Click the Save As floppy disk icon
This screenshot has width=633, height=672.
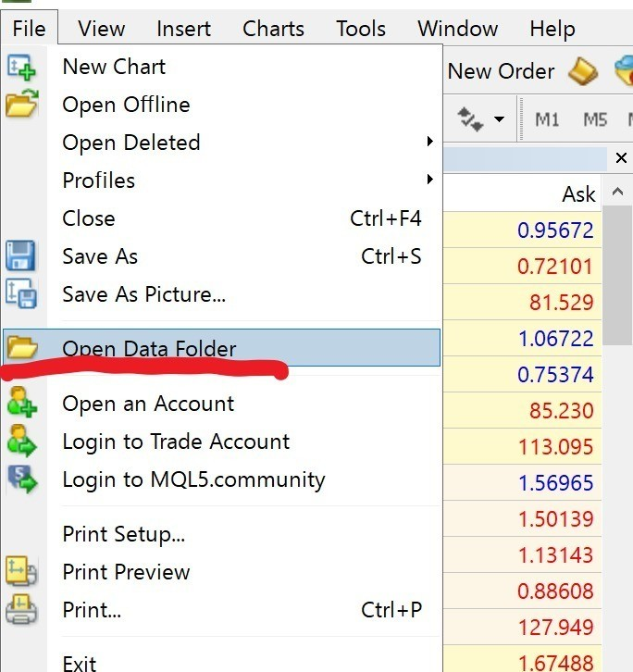pyautogui.click(x=20, y=256)
